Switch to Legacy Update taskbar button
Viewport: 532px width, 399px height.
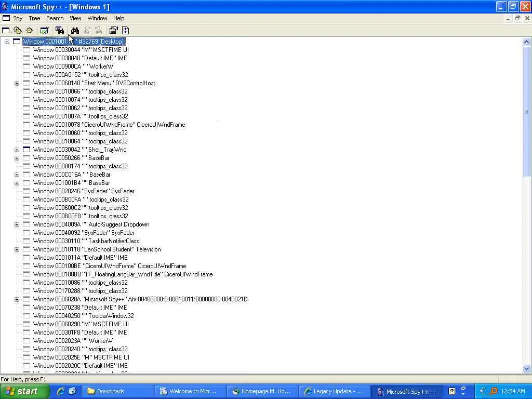[334, 391]
